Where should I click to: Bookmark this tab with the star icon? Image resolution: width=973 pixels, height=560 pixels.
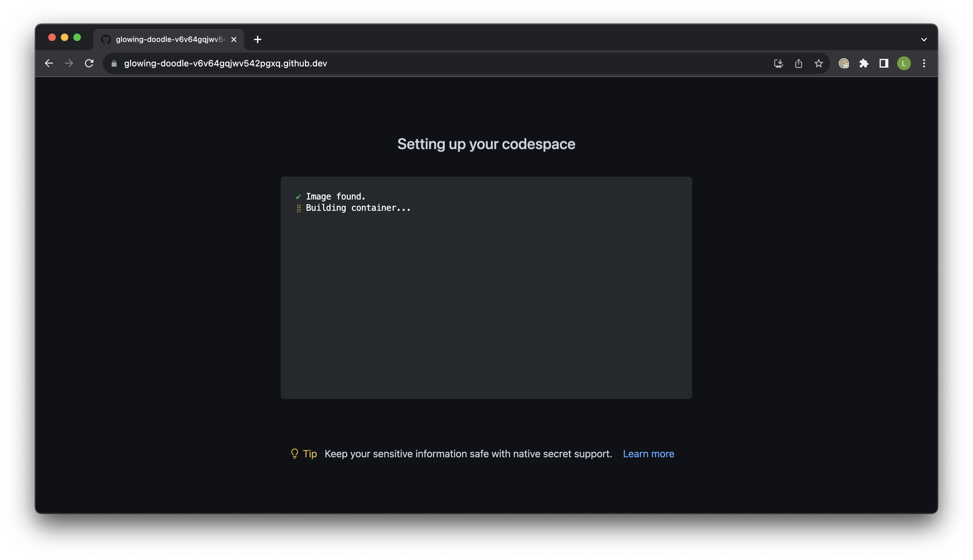pyautogui.click(x=818, y=64)
